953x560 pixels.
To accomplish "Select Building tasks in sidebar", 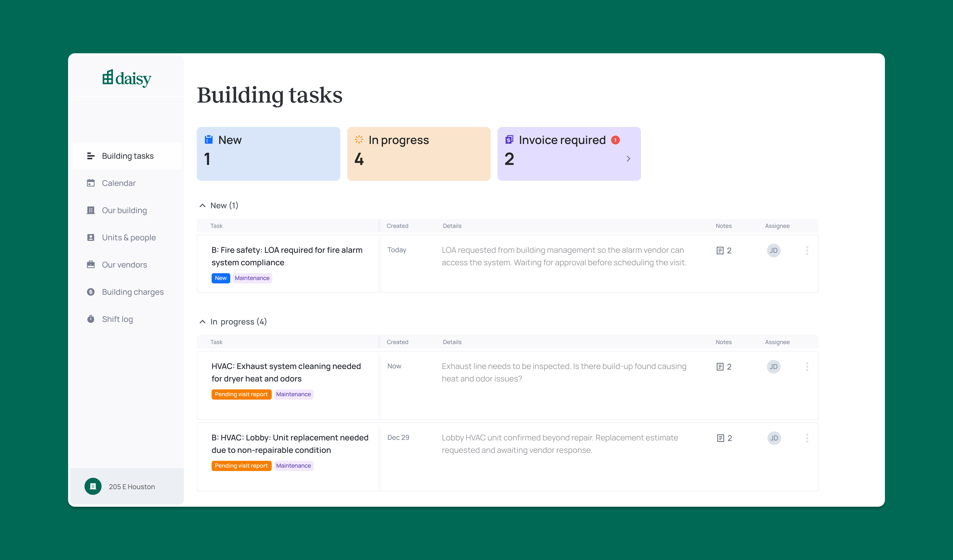I will [127, 156].
